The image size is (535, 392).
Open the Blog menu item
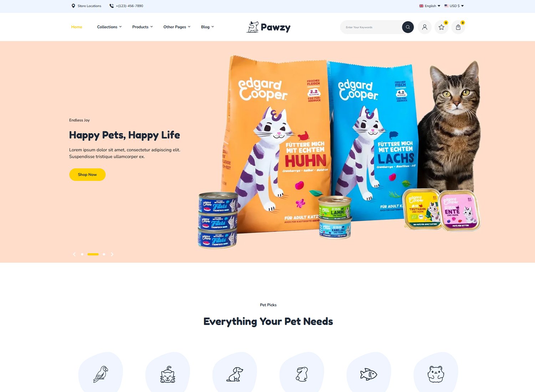click(207, 27)
